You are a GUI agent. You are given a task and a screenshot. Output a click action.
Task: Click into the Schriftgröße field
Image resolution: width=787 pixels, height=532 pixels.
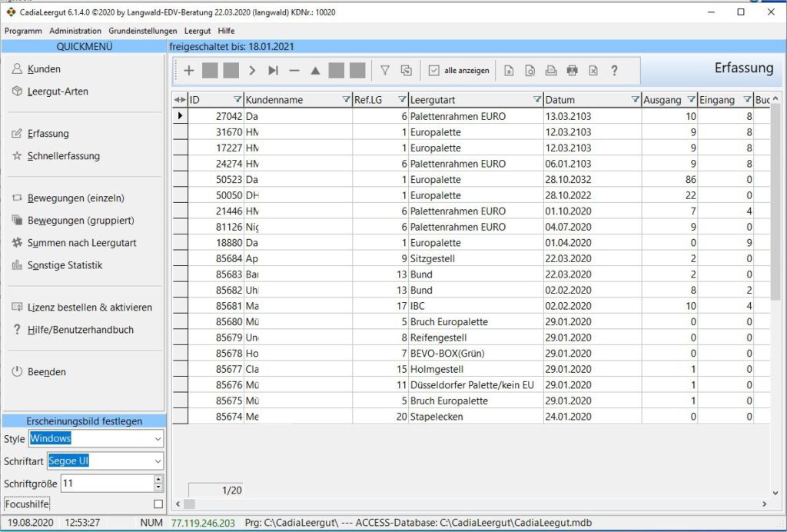point(108,484)
